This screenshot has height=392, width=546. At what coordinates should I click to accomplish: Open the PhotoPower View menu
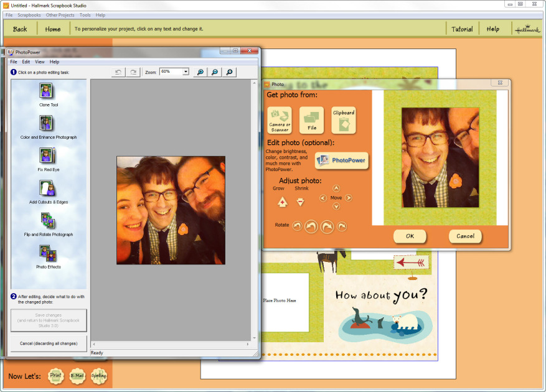pyautogui.click(x=40, y=62)
